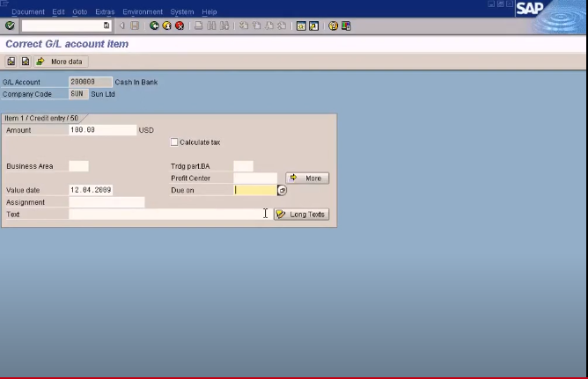Click the green Back arrow icon
The height and width of the screenshot is (379, 588).
pos(154,26)
